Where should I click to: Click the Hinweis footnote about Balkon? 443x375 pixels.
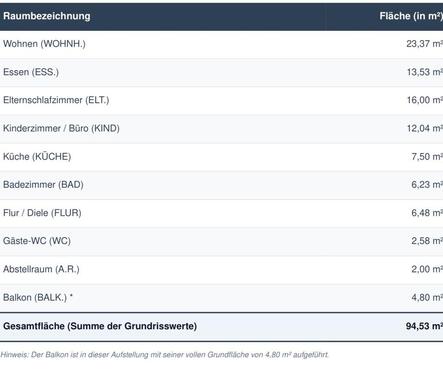165,355
